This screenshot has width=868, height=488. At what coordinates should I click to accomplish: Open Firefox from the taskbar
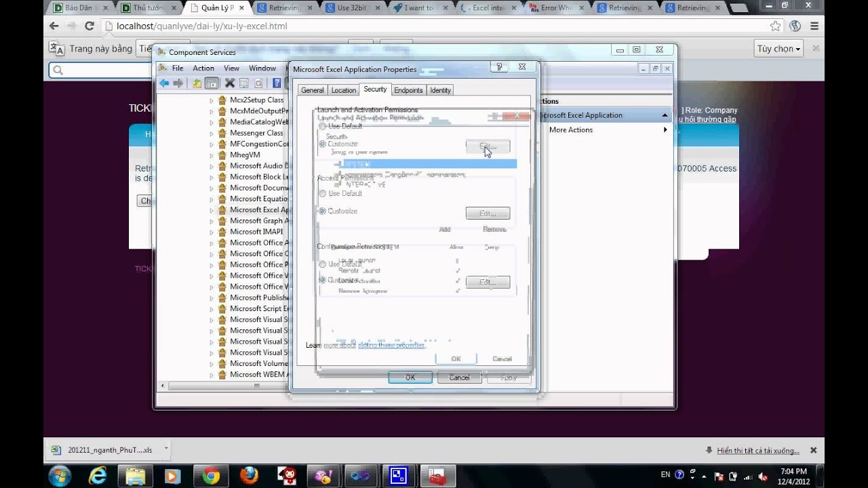coord(249,476)
